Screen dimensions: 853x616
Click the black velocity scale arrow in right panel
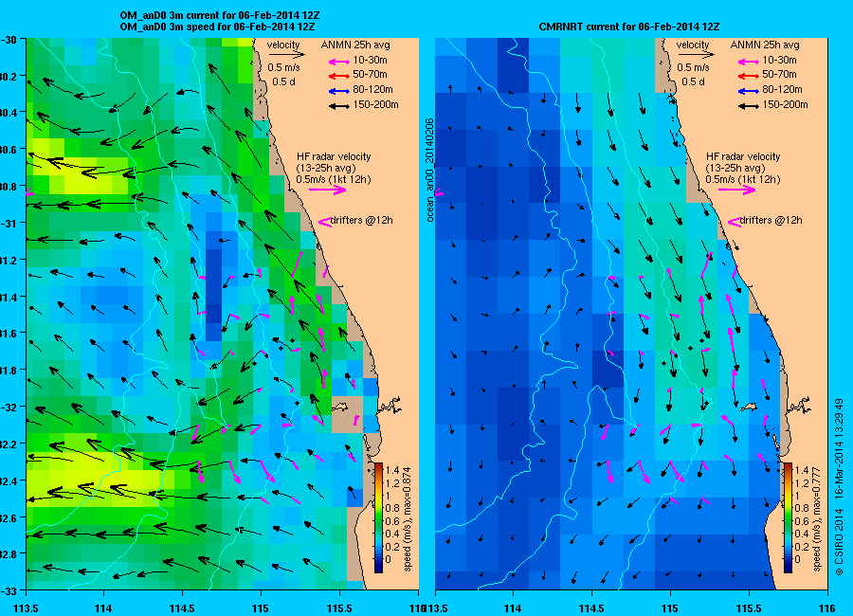pos(696,54)
